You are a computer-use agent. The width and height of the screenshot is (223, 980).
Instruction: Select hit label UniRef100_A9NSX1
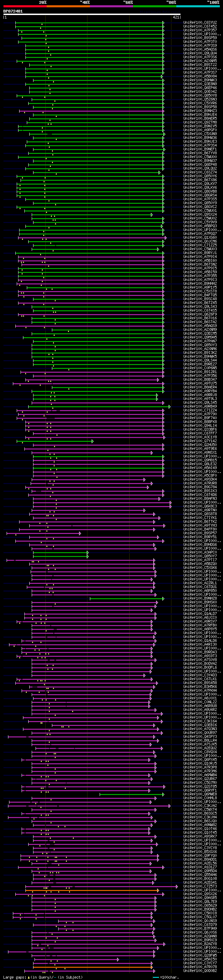click(x=200, y=453)
